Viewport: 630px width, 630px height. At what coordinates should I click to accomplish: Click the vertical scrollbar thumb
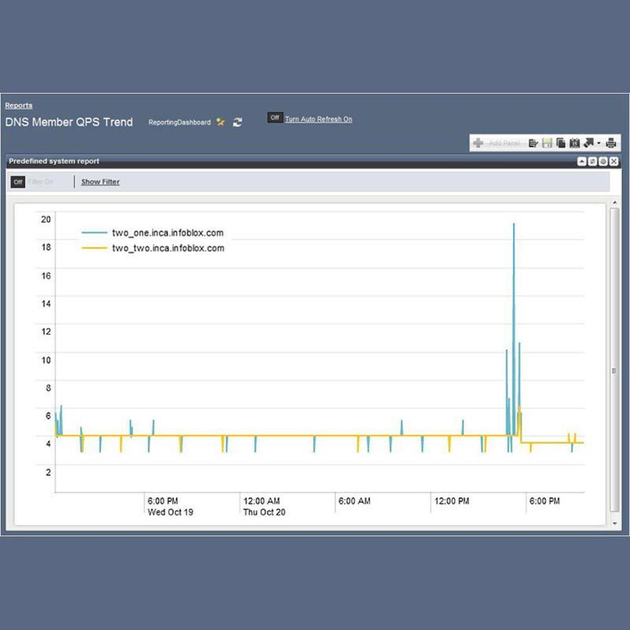pyautogui.click(x=614, y=360)
